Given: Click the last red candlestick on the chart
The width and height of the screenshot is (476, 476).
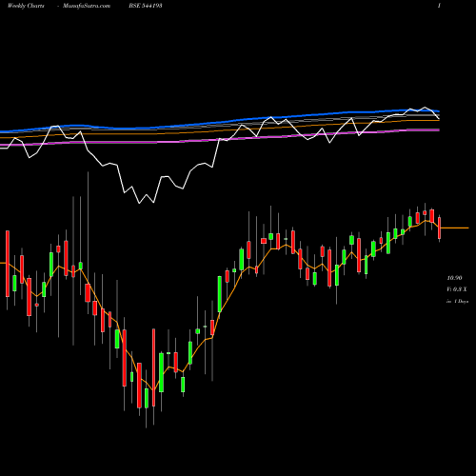Looking at the screenshot, I should pyautogui.click(x=440, y=228).
